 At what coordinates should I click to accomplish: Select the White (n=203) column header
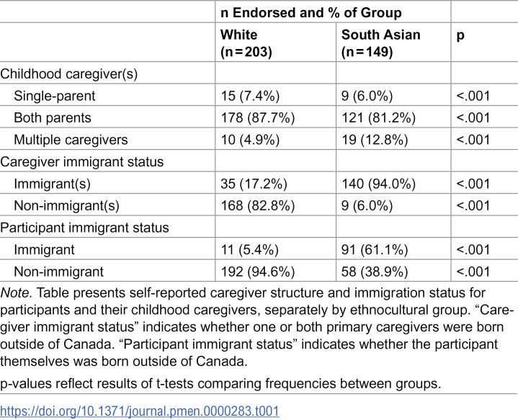coord(246,43)
